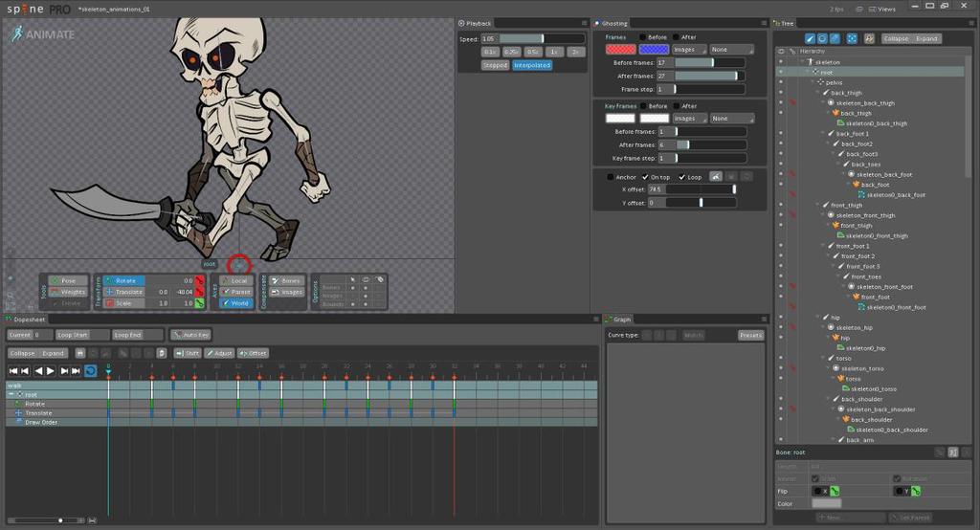The image size is (980, 530).
Task: Open the Views menu
Action: (881, 9)
